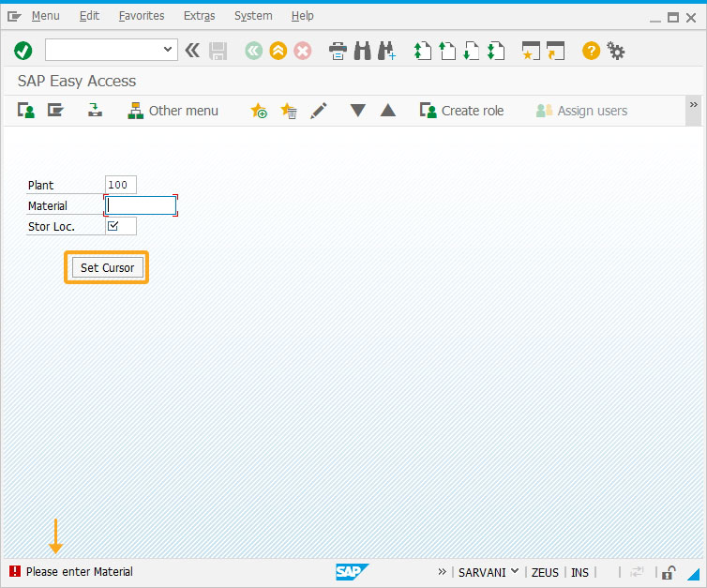Click the Move Favorites Down triangle

[358, 111]
